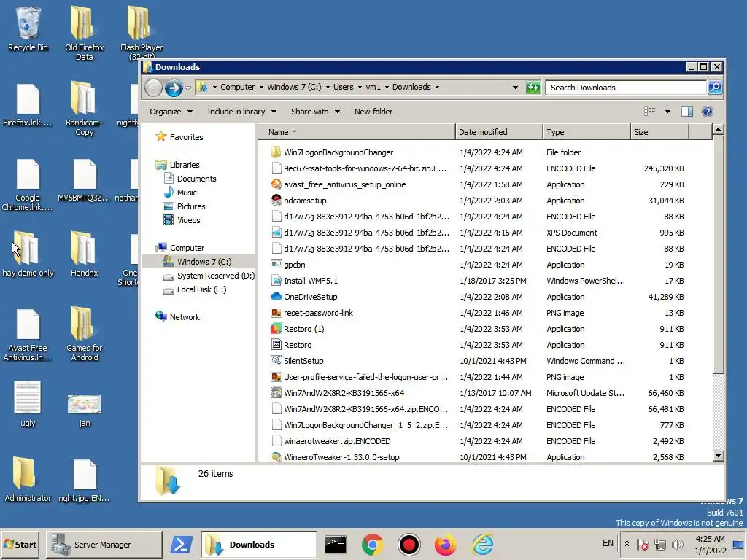Select reset-password-link image icon
Viewport: 747px width, 560px height.
(x=276, y=313)
